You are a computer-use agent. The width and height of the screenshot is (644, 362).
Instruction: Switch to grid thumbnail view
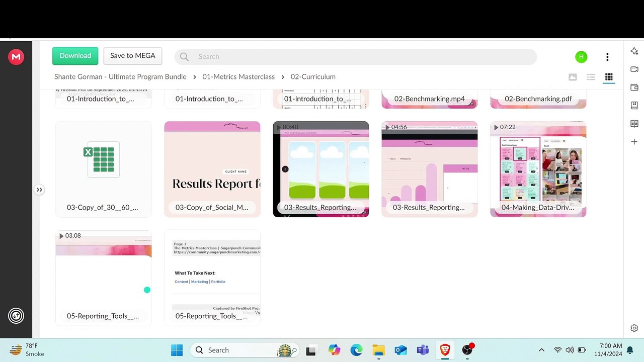pos(609,77)
